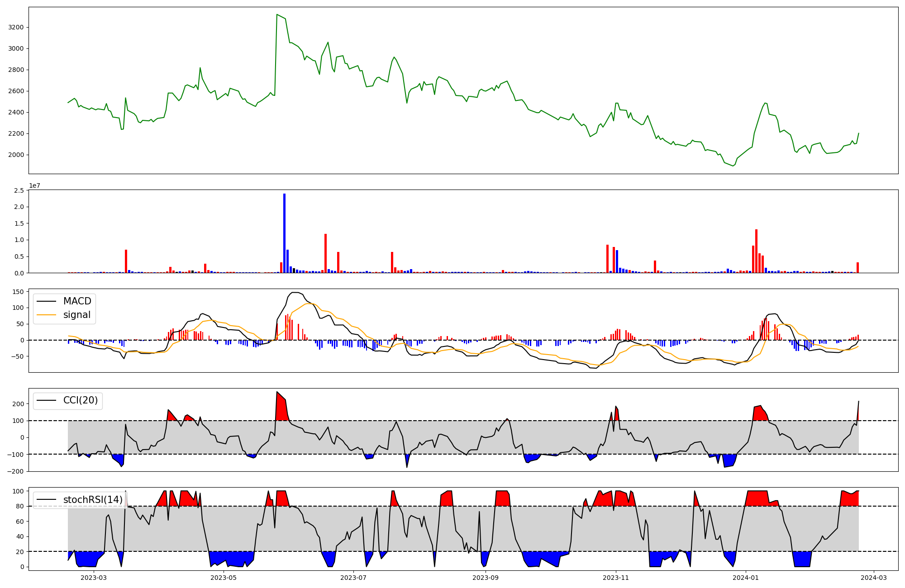905x588 pixels.
Task: Click the 2023-11 date axis label
Action: 615,578
